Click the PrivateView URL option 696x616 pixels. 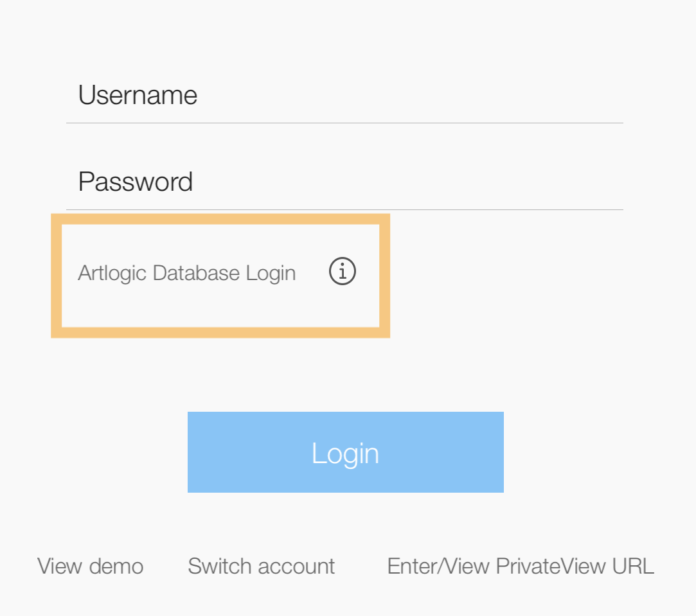pyautogui.click(x=521, y=566)
